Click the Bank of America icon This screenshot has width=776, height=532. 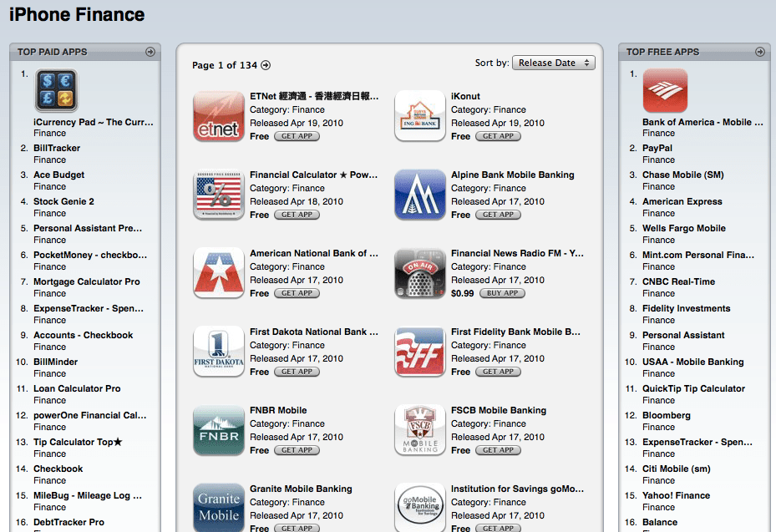pos(665,90)
